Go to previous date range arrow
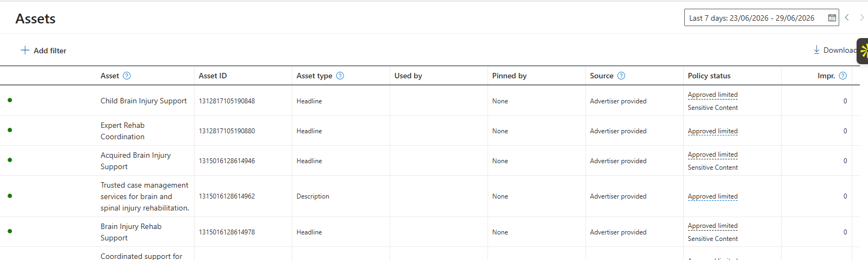The height and width of the screenshot is (260, 868). (x=847, y=18)
